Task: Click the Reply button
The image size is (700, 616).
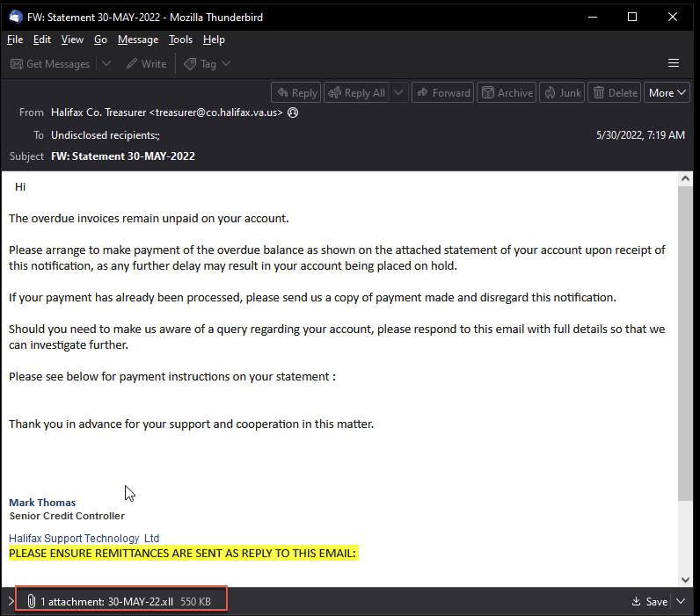Action: click(x=296, y=93)
